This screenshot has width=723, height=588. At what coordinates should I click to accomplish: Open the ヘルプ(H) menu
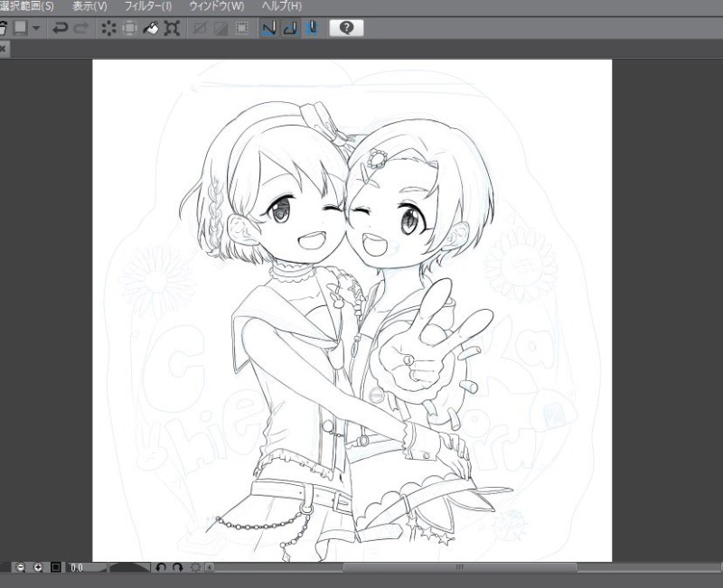pos(281,6)
